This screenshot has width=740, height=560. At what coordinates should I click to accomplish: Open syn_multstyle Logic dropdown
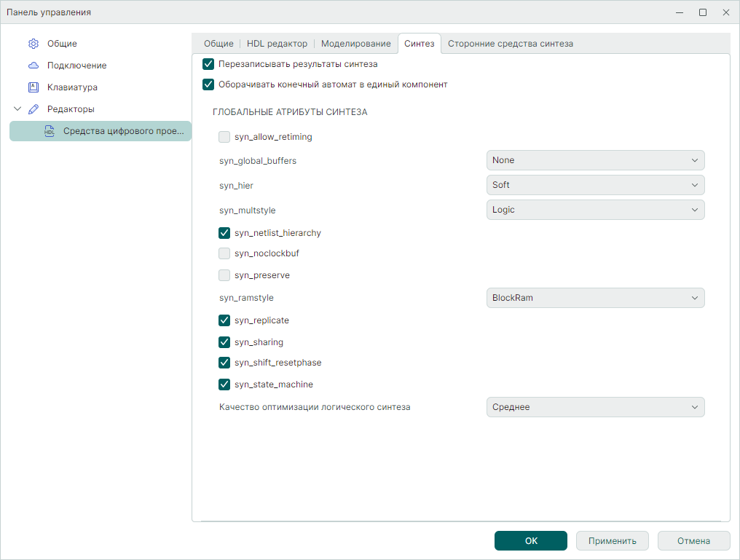pyautogui.click(x=595, y=210)
